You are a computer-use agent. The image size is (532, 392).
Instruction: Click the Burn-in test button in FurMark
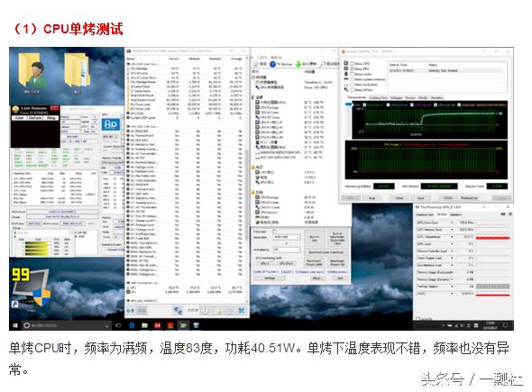(x=314, y=238)
